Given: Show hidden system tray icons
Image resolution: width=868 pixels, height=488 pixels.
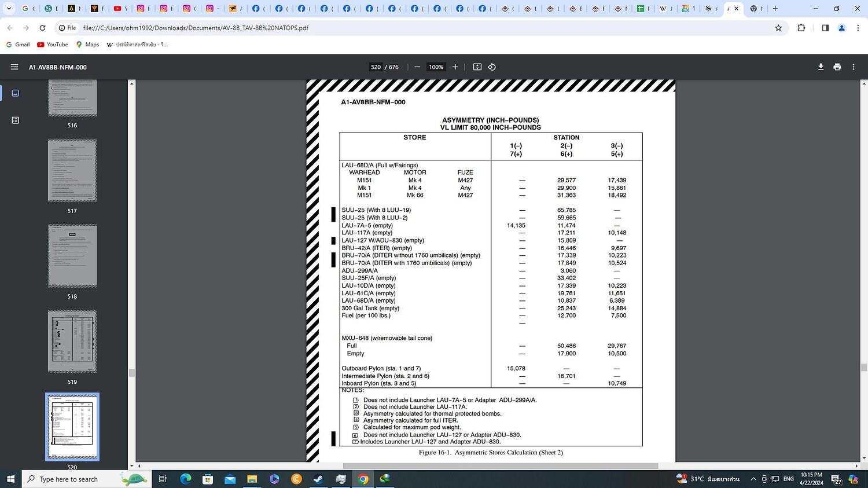Looking at the screenshot, I should coord(753,479).
